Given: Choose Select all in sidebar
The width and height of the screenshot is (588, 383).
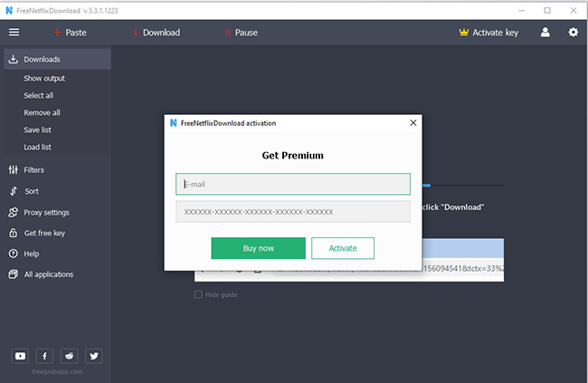Looking at the screenshot, I should tap(39, 95).
